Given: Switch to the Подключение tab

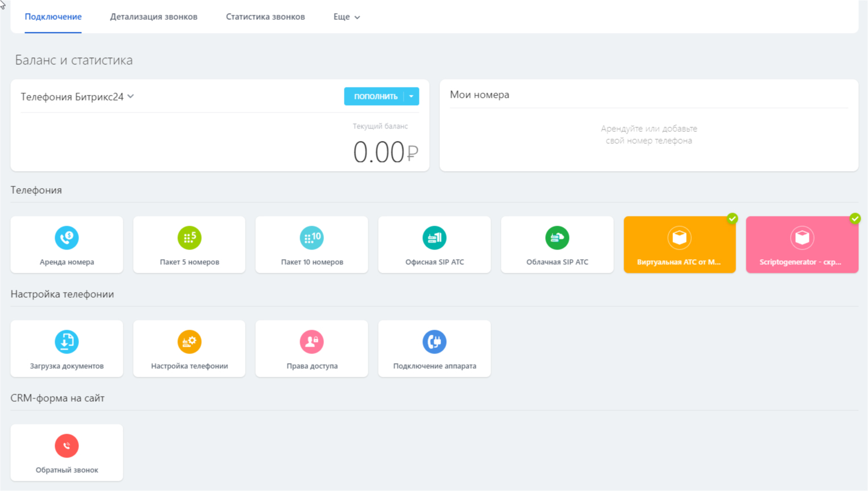Looking at the screenshot, I should point(53,17).
